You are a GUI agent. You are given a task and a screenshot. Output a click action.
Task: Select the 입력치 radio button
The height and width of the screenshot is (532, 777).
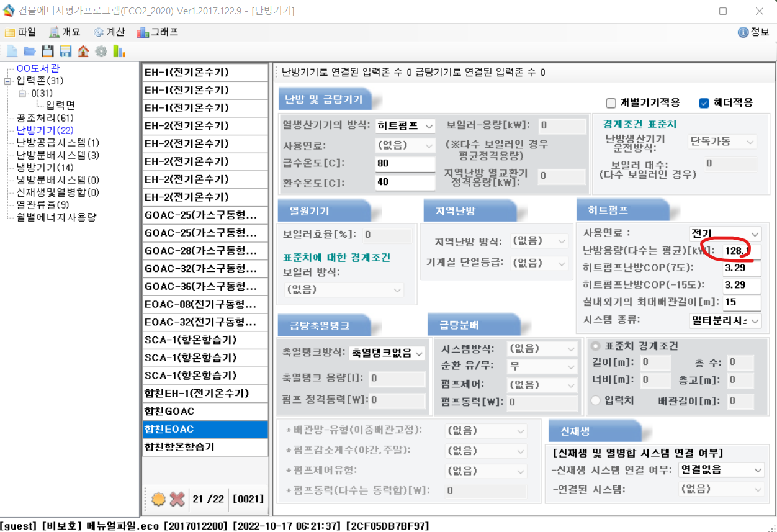(x=596, y=401)
